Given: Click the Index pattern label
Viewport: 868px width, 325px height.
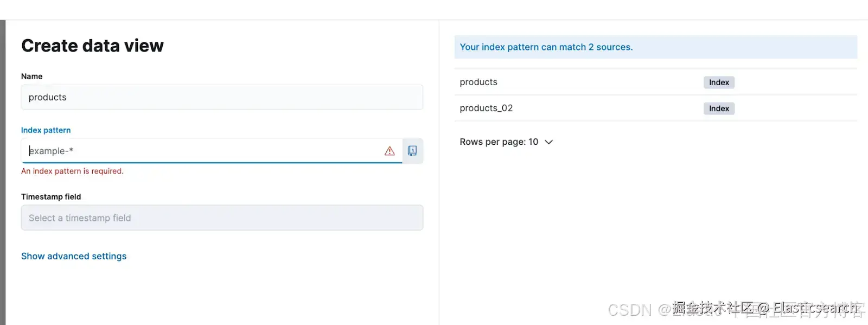Looking at the screenshot, I should click(46, 130).
